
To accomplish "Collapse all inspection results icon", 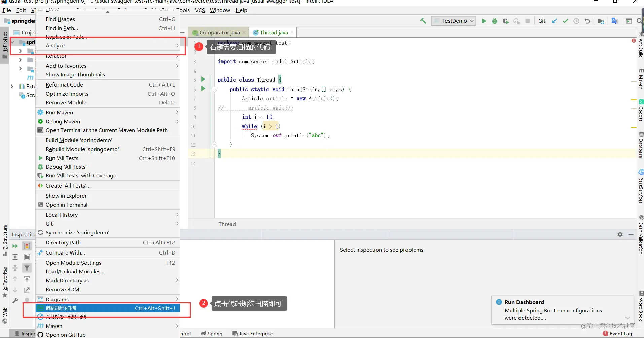I will pyautogui.click(x=15, y=268).
